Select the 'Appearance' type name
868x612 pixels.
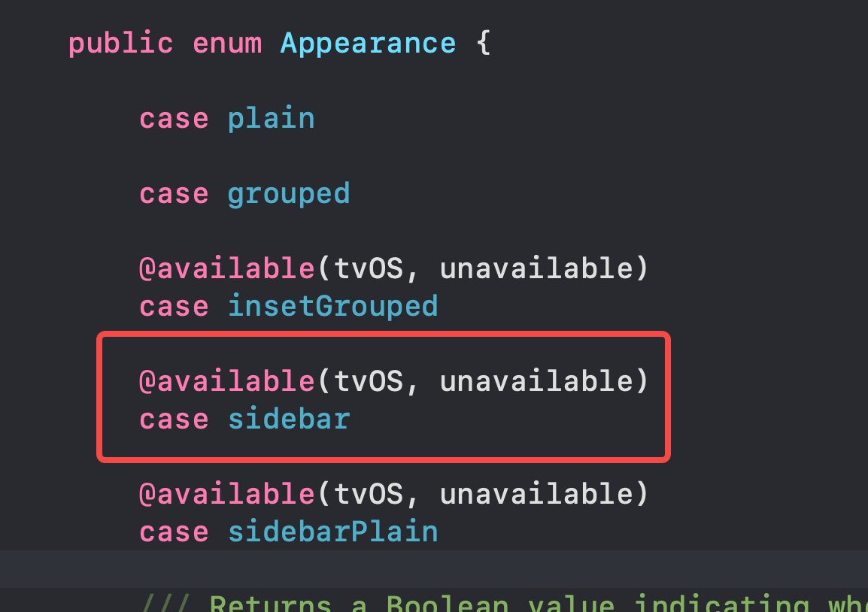pyautogui.click(x=368, y=43)
